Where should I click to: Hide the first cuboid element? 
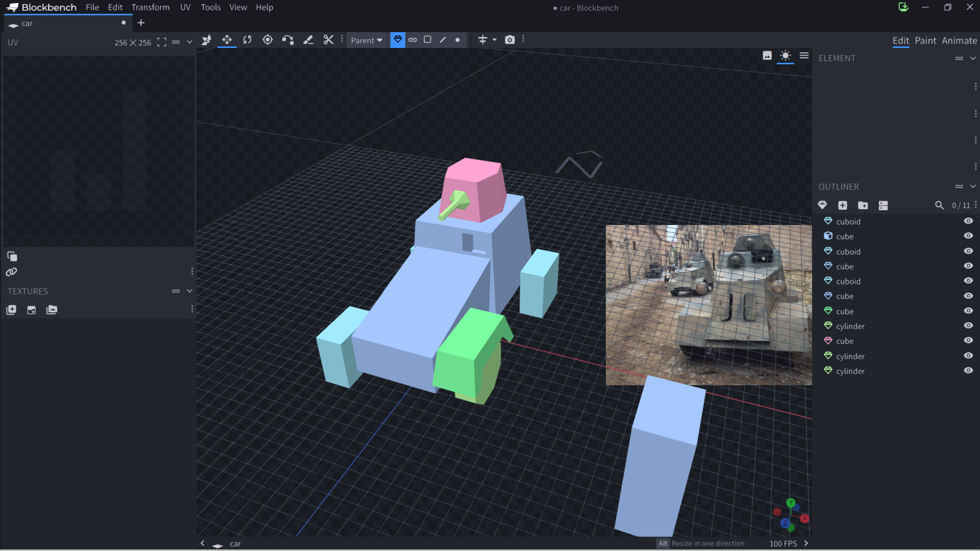click(x=968, y=221)
